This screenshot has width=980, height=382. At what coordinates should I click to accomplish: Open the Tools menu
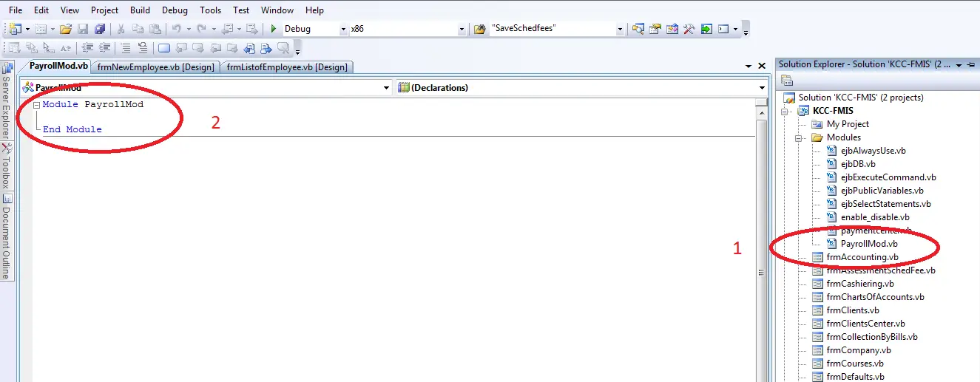(x=211, y=10)
